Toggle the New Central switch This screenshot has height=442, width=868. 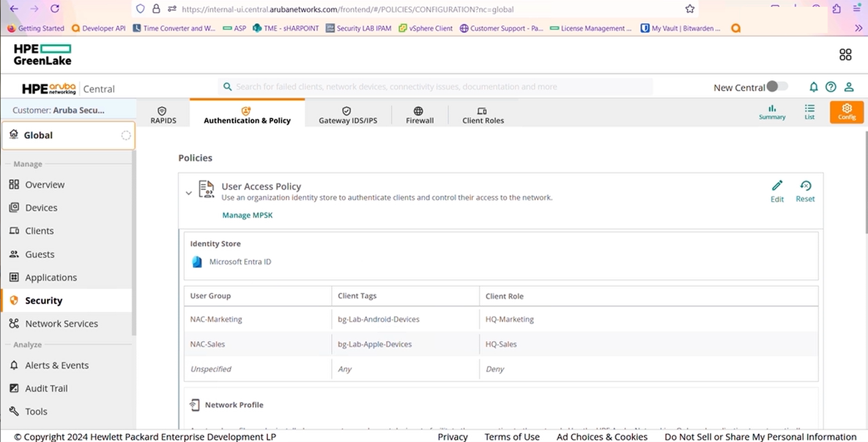point(777,87)
